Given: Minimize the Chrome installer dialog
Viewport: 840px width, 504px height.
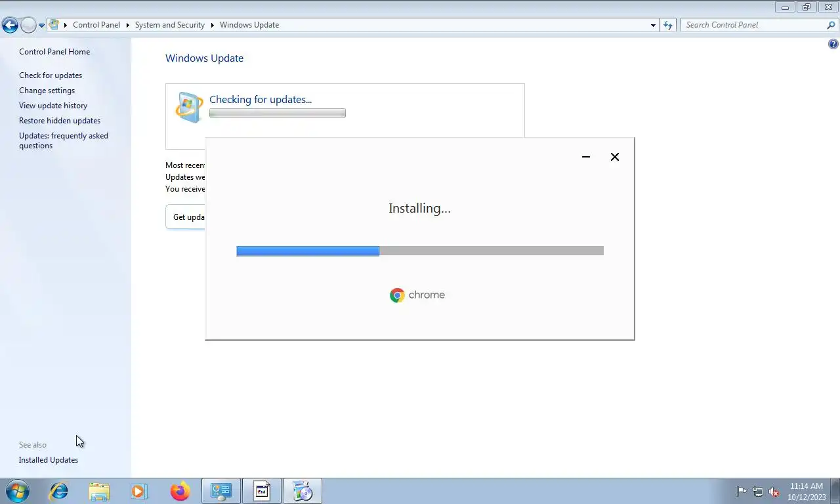Looking at the screenshot, I should pos(586,157).
